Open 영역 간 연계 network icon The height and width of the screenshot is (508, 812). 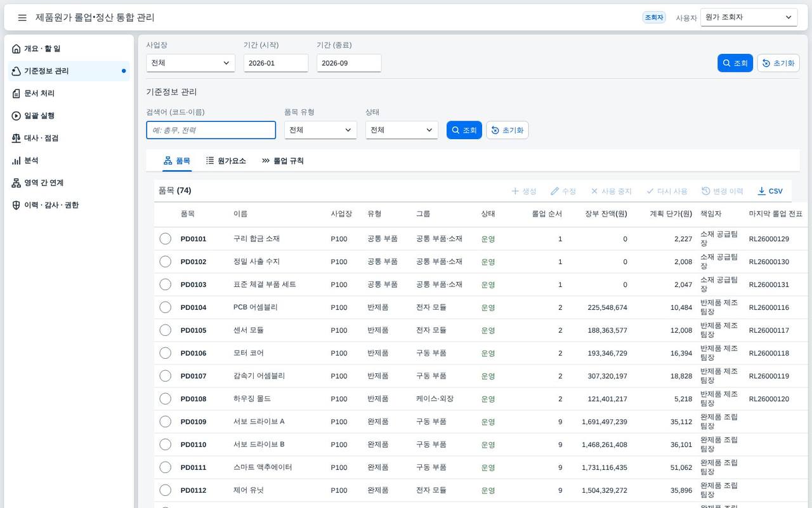pyautogui.click(x=16, y=183)
